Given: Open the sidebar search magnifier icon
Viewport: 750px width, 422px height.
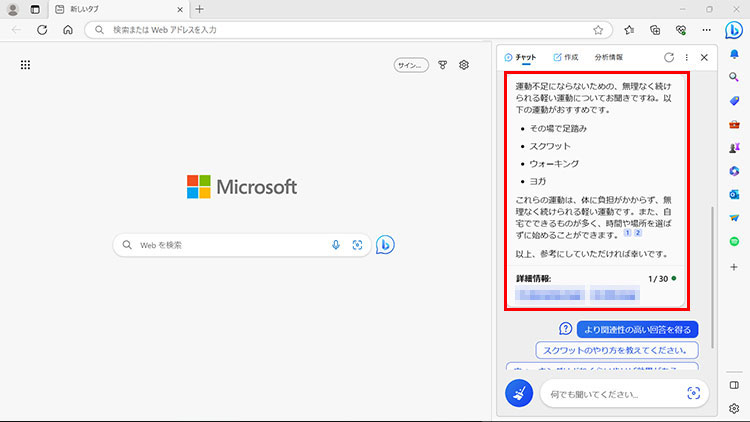Looking at the screenshot, I should pyautogui.click(x=734, y=77).
